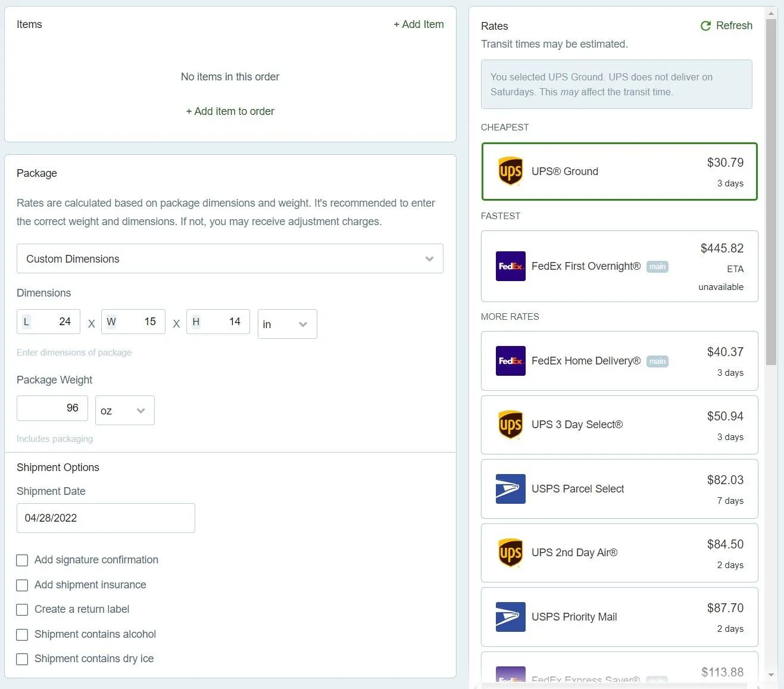Screen dimensions: 784x689
Task: Click + Add item to order
Action: 230,111
